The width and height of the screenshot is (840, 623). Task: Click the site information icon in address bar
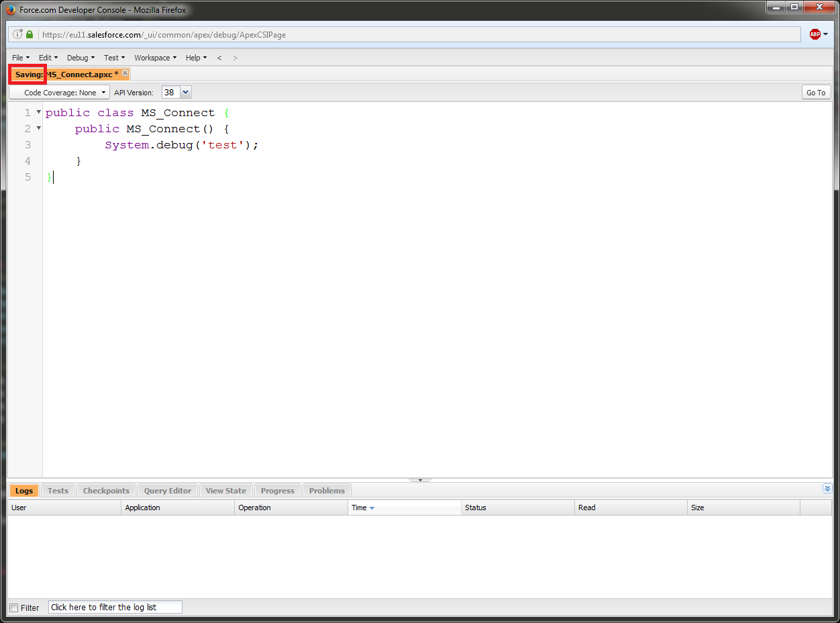point(18,34)
